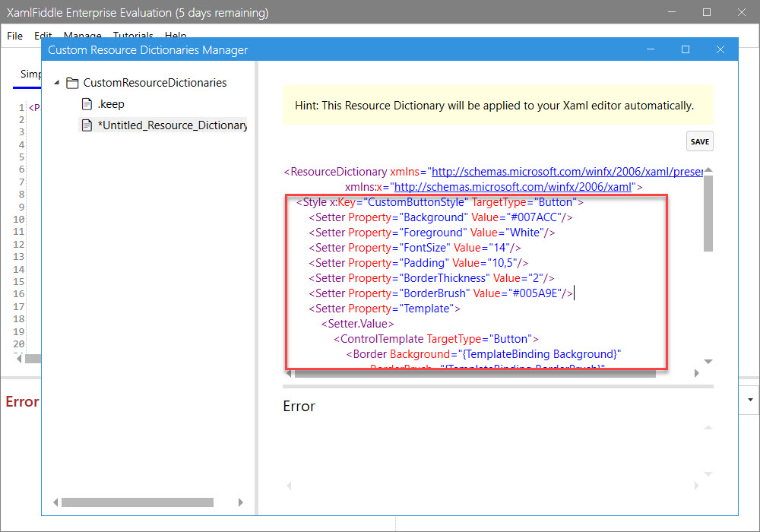Open the winfx/2006/xaml schema link
Image resolution: width=760 pixels, height=532 pixels.
click(513, 186)
